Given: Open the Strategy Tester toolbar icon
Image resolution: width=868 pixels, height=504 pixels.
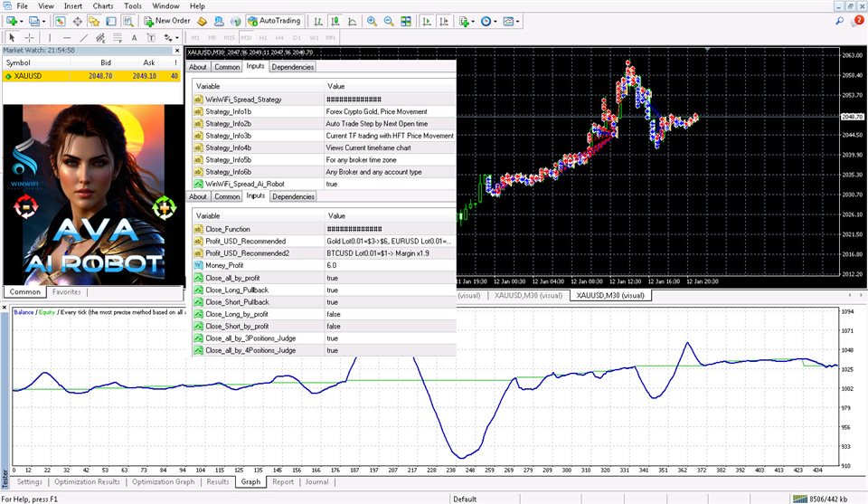Looking at the screenshot, I should coord(127,21).
